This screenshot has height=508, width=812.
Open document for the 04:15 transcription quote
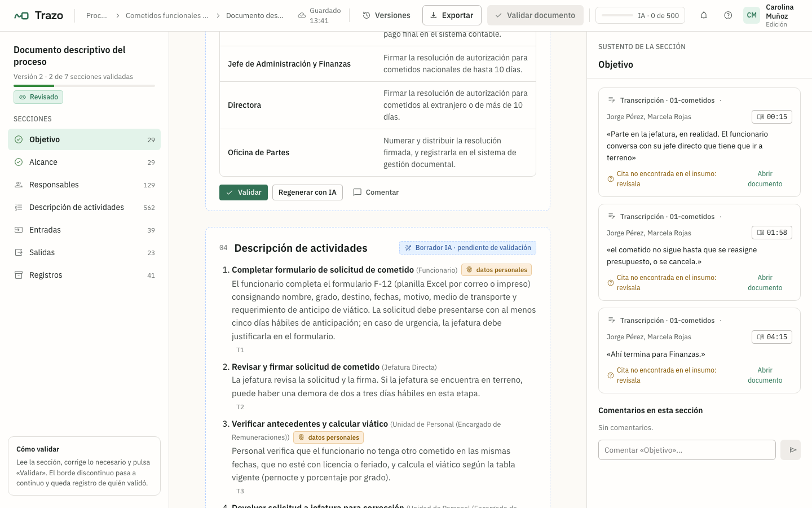(765, 375)
